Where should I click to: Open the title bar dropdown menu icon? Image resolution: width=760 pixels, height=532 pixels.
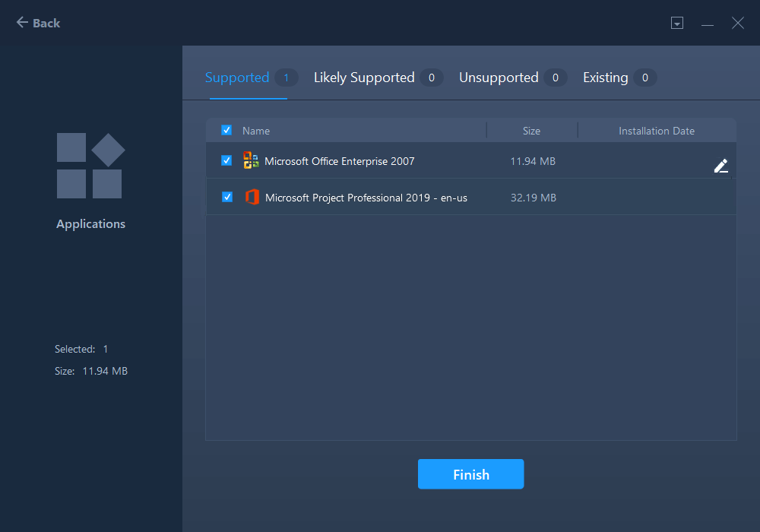[677, 23]
